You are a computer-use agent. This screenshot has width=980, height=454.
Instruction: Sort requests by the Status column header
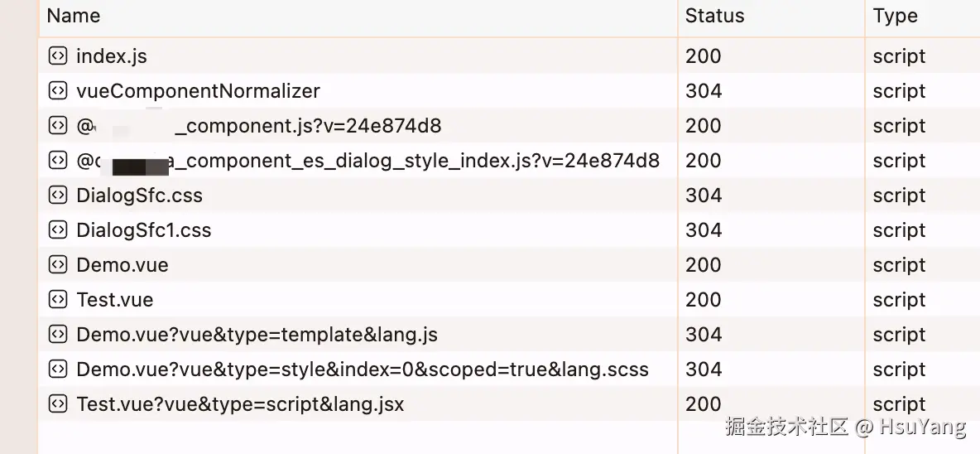pos(714,16)
